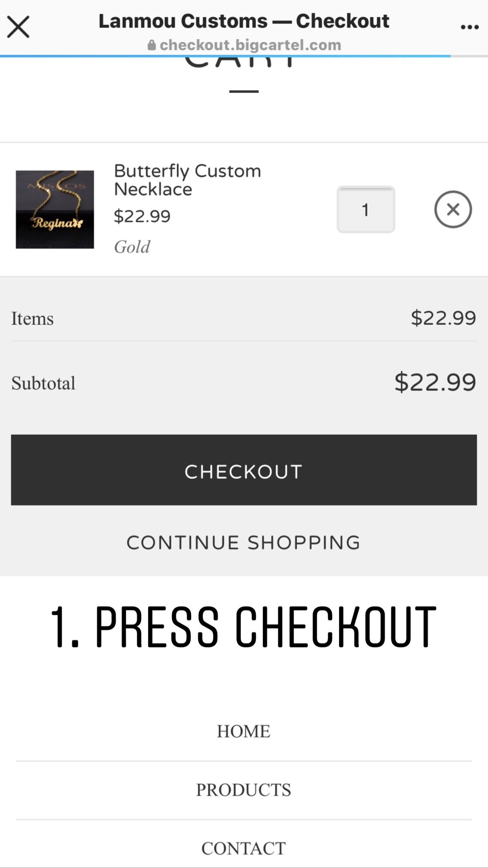This screenshot has height=868, width=488.
Task: Select the Lanmou Customs — Checkout page title
Action: point(244,21)
